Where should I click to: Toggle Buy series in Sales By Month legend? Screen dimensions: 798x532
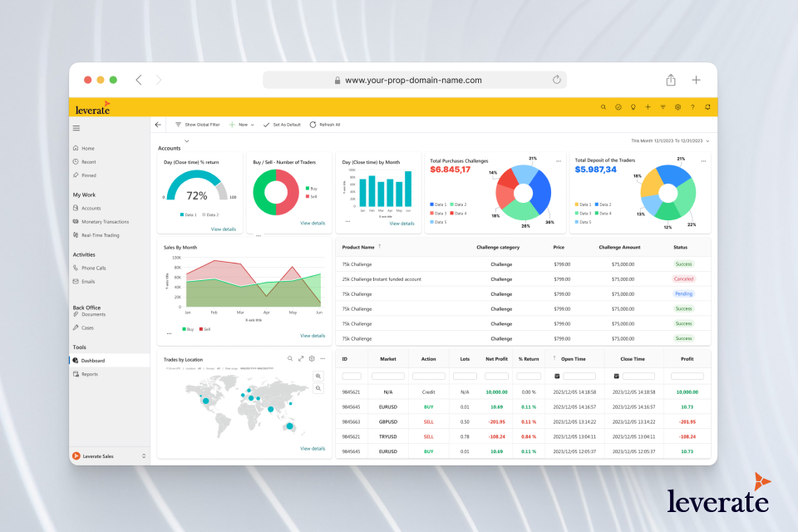point(189,329)
